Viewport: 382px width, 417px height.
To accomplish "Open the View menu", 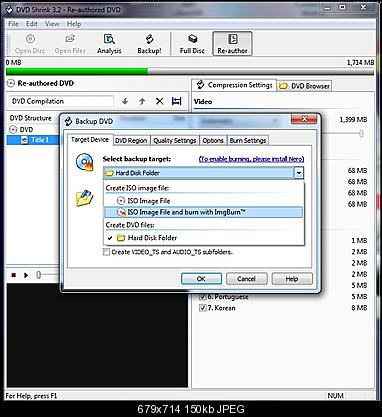I will pos(52,24).
